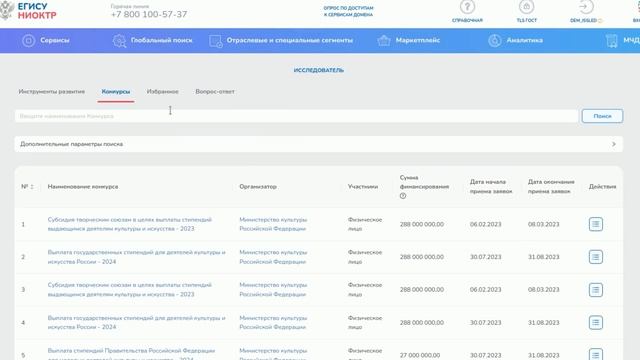
Task: Open contest link in row 5
Action: click(131, 354)
